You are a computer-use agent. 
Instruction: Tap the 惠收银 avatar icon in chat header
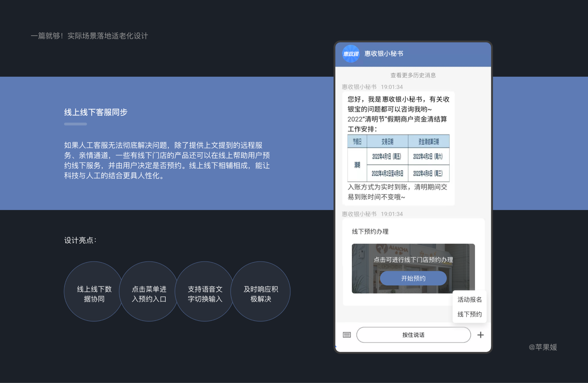click(351, 54)
